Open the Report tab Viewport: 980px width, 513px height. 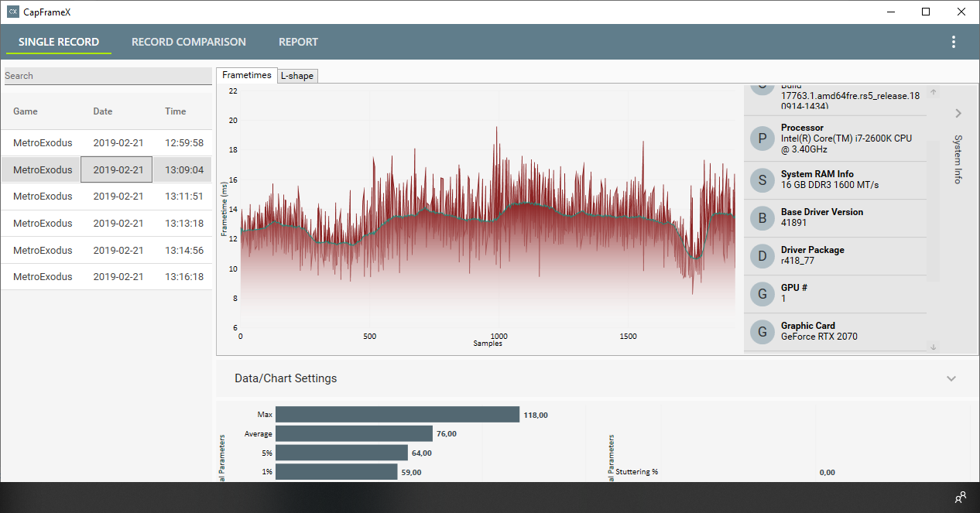pyautogui.click(x=299, y=42)
